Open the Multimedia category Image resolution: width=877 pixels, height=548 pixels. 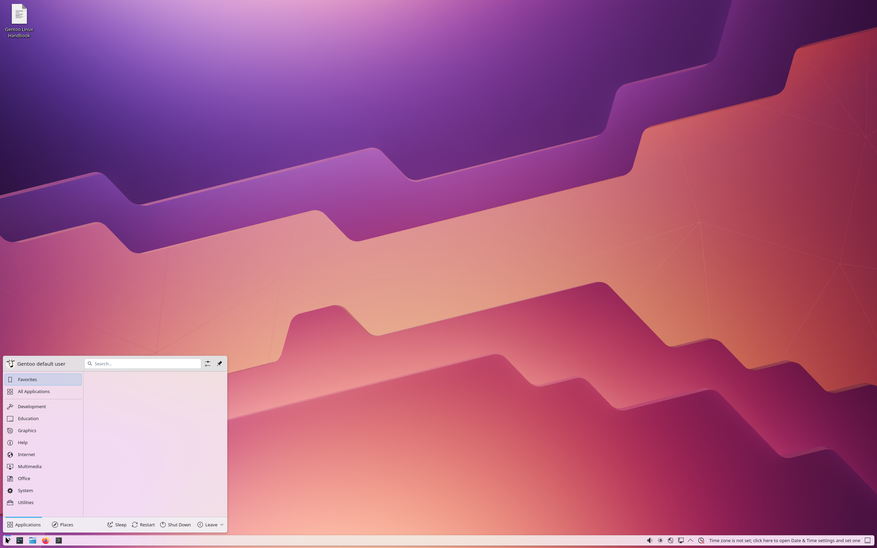43,466
